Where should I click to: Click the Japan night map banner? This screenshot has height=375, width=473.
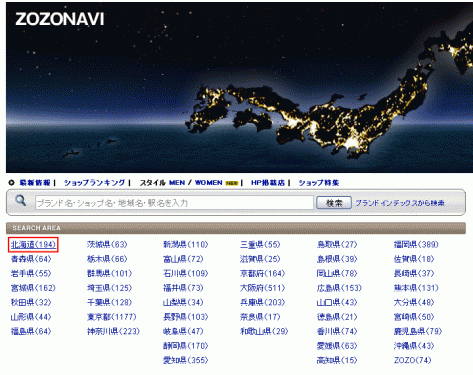(239, 87)
